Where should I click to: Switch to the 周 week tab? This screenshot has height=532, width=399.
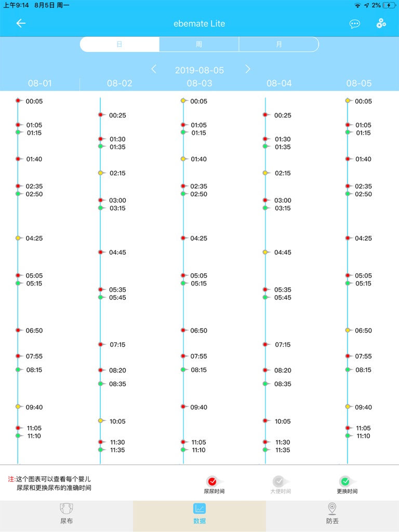(199, 44)
